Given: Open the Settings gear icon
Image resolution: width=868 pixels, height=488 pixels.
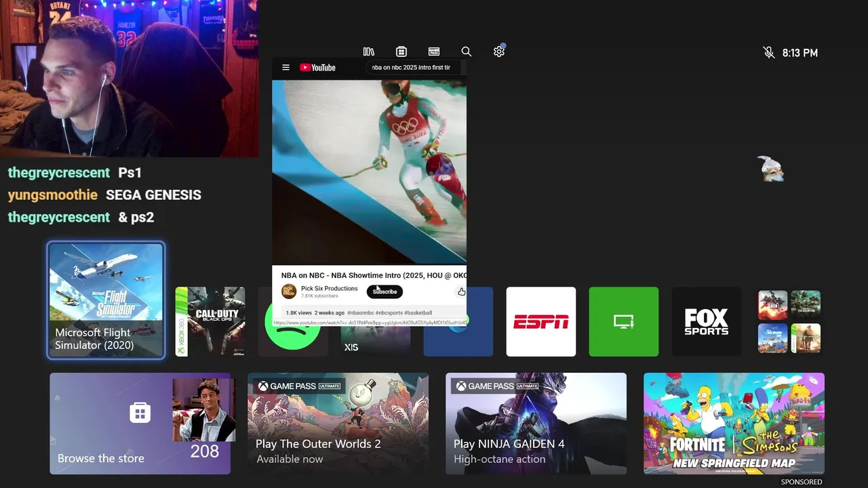Looking at the screenshot, I should tap(499, 52).
